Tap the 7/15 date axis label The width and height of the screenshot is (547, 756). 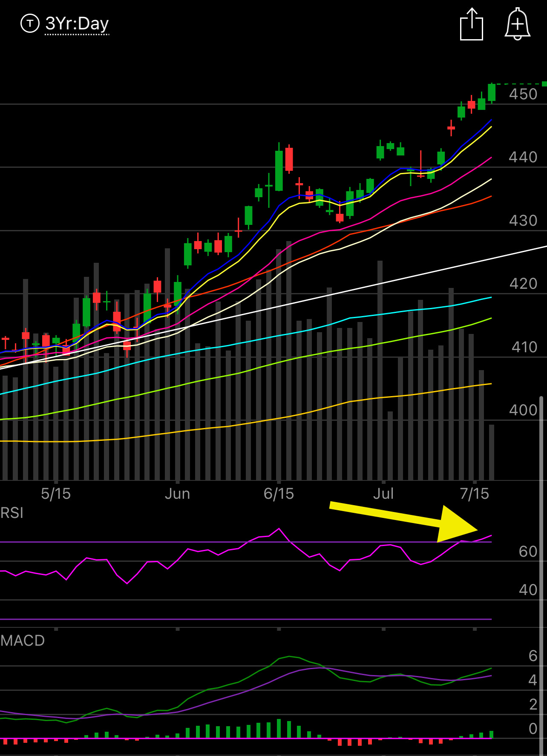475,494
